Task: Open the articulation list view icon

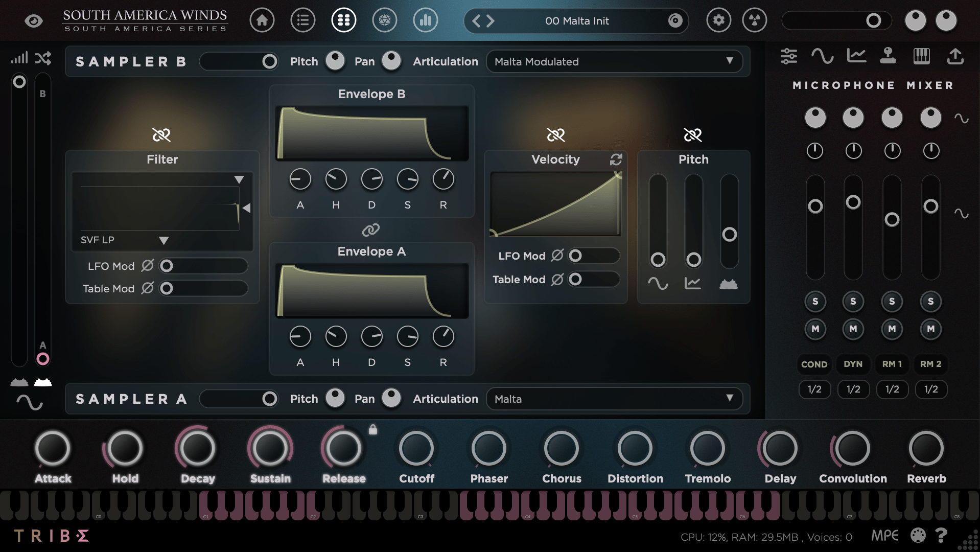Action: click(302, 20)
